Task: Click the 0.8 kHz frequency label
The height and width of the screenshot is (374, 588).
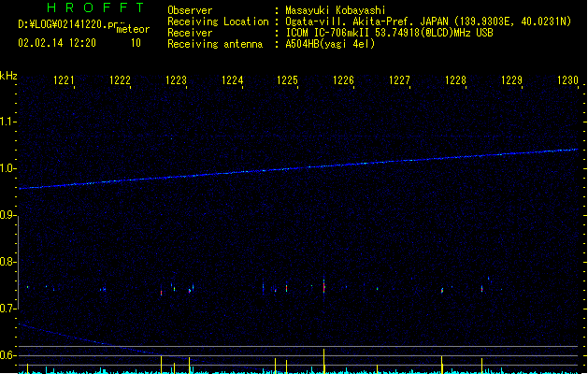Action: tap(7, 262)
